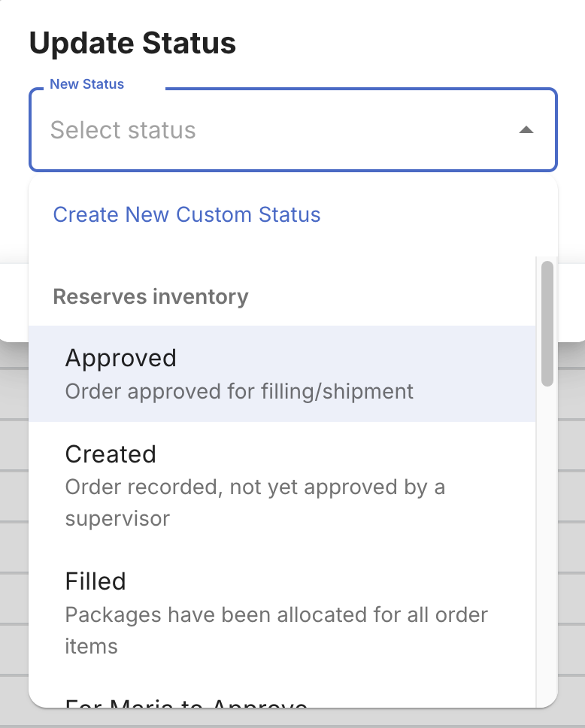Click the Reserves inventory group header

150,296
